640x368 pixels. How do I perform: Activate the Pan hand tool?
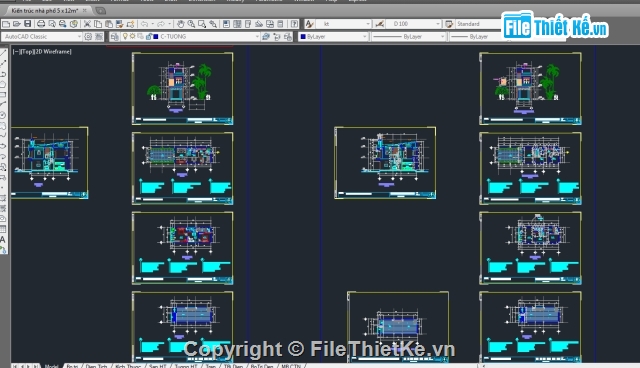(181, 24)
